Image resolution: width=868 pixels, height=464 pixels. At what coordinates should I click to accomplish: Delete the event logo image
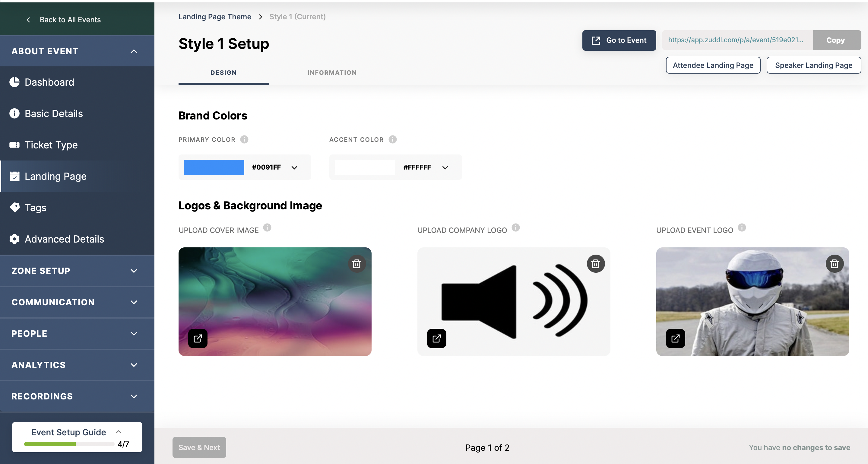click(834, 263)
